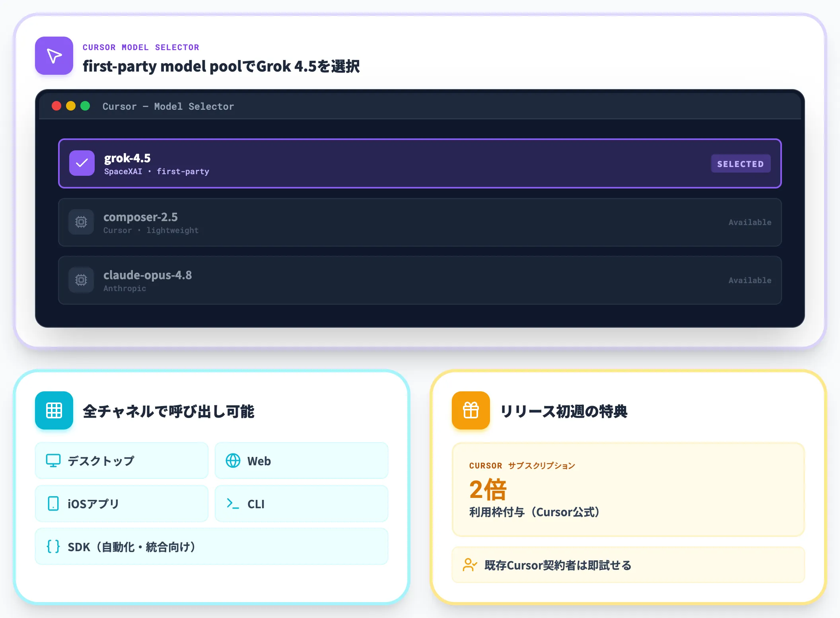840x618 pixels.
Task: Click the grok-4.5 model name
Action: [127, 158]
